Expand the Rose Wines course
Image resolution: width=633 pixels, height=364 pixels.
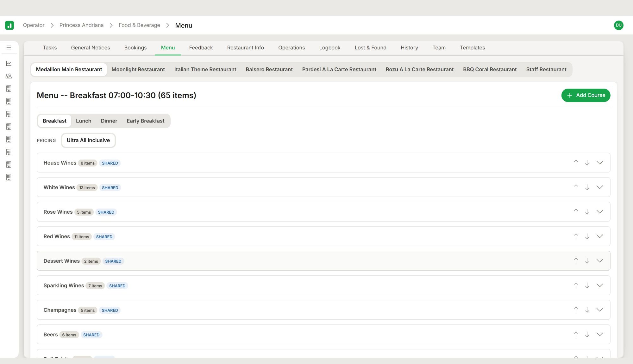(x=600, y=212)
